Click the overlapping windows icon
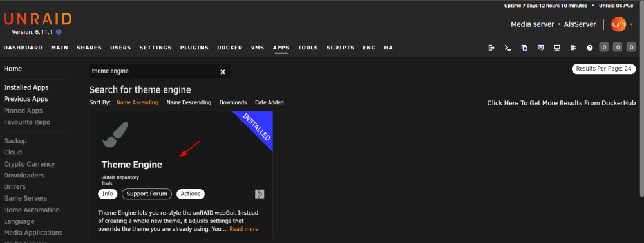This screenshot has height=243, width=644. coord(524,48)
